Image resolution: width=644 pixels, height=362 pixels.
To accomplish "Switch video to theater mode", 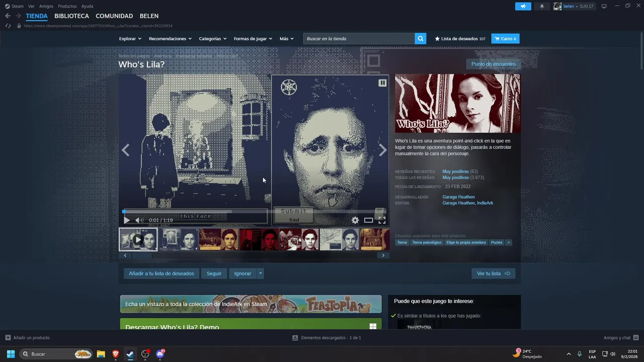I will 369,220.
